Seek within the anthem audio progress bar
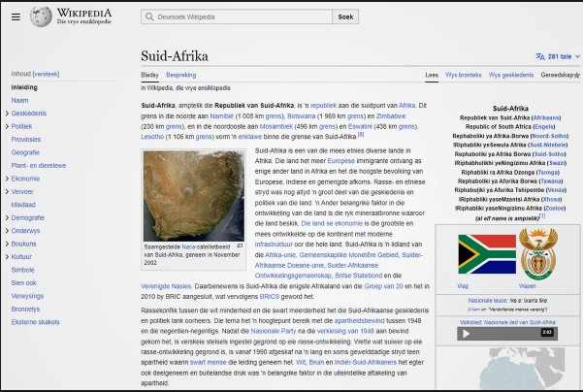Viewport: 583px width, 392px height. pos(504,333)
